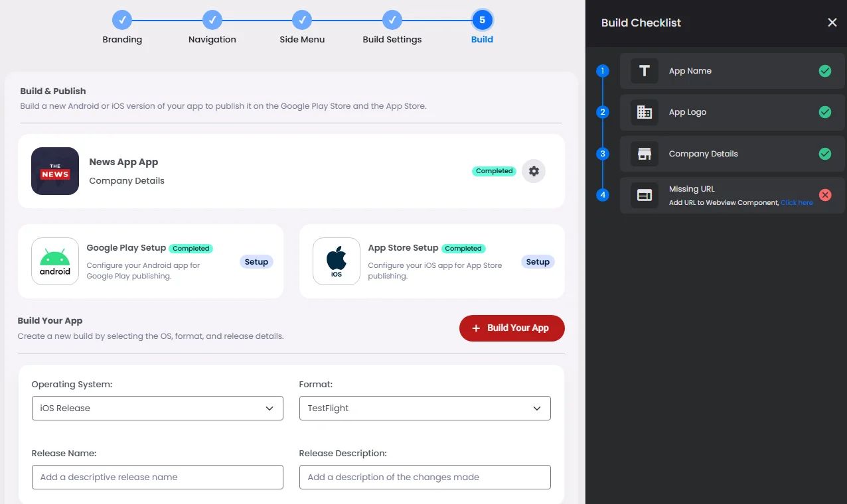Click the green checkmark next to App Name
Image resolution: width=847 pixels, height=504 pixels.
click(825, 70)
